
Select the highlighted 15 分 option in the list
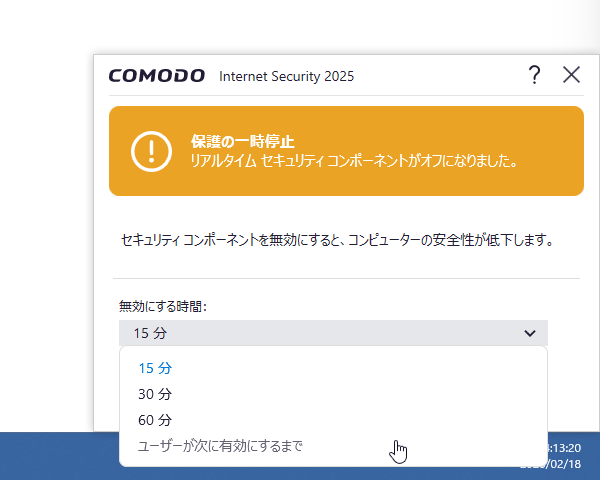point(155,368)
